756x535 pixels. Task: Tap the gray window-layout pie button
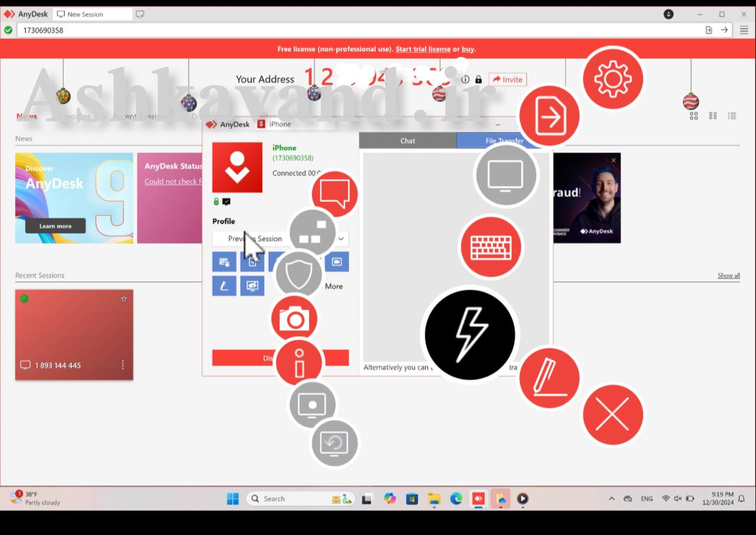click(312, 233)
